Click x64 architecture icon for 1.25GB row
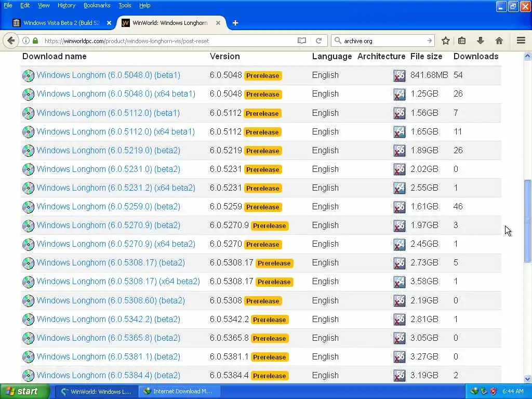Viewport: 532px width, 399px height. pos(400,95)
